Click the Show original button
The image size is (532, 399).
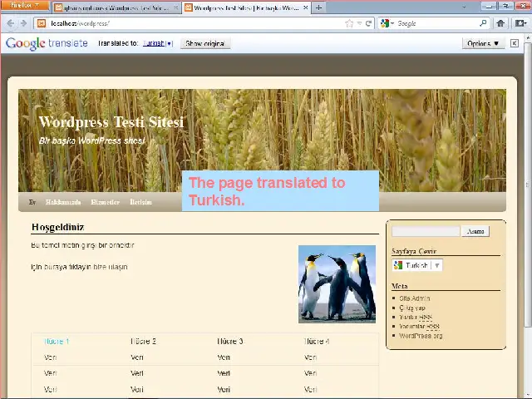click(x=205, y=43)
